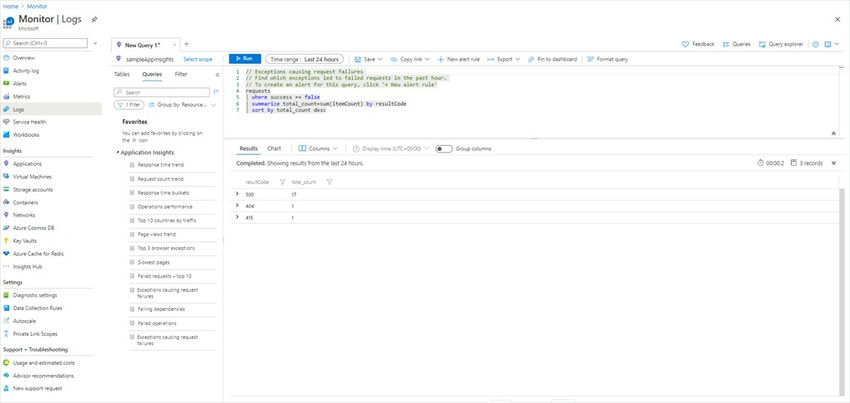Screen dimensions: 850x403
Task: Expand the 415 result row
Action: coord(237,218)
